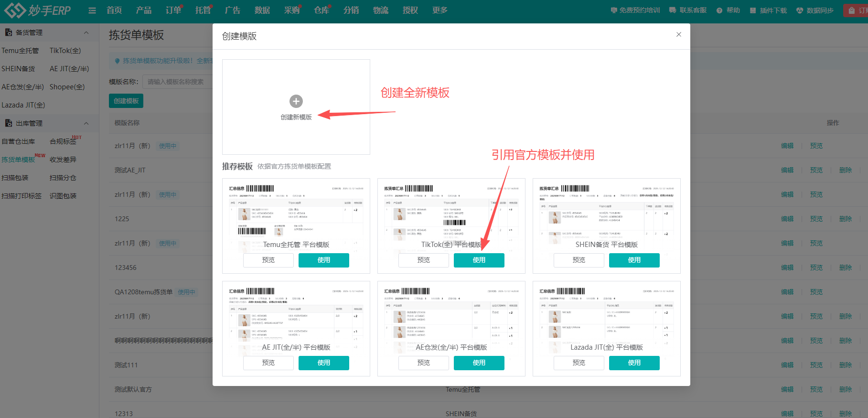Preview the AE仓发(全/半) 平台模版
The height and width of the screenshot is (418, 868).
(424, 363)
